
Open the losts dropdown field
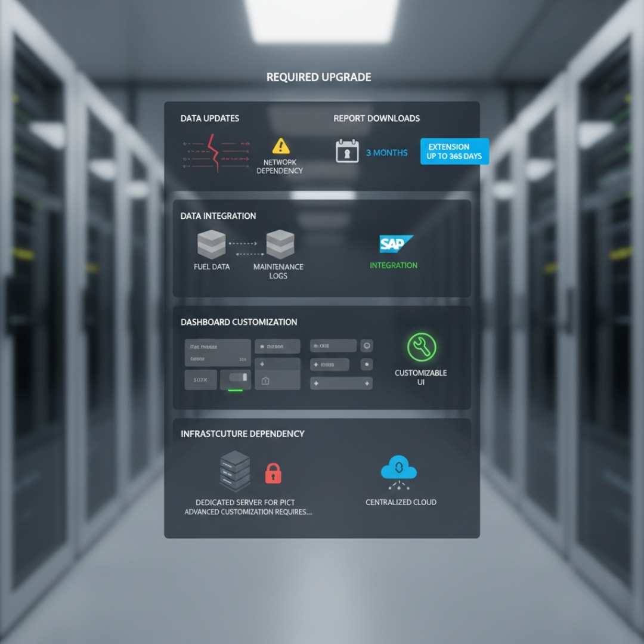[x=329, y=365]
